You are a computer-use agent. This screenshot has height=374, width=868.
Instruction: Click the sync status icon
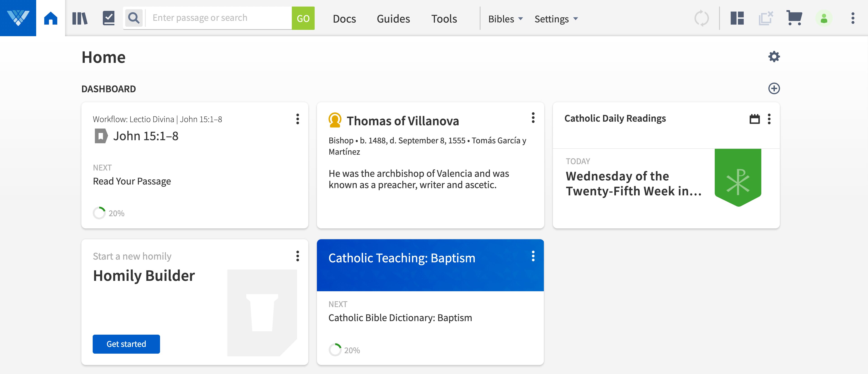pos(702,18)
